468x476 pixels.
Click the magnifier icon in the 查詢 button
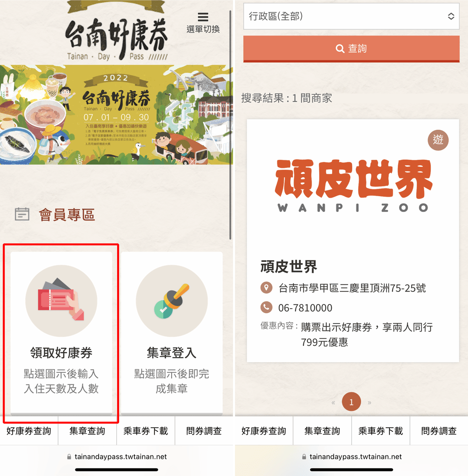[340, 48]
